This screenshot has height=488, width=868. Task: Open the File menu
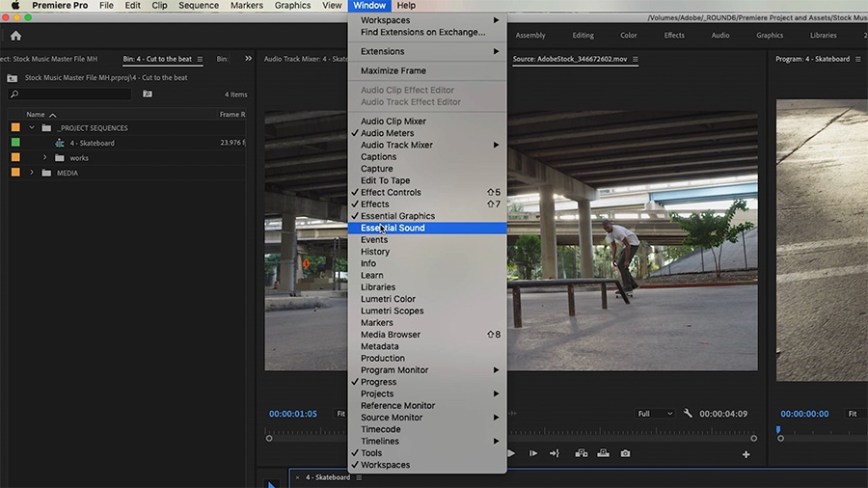pyautogui.click(x=106, y=6)
